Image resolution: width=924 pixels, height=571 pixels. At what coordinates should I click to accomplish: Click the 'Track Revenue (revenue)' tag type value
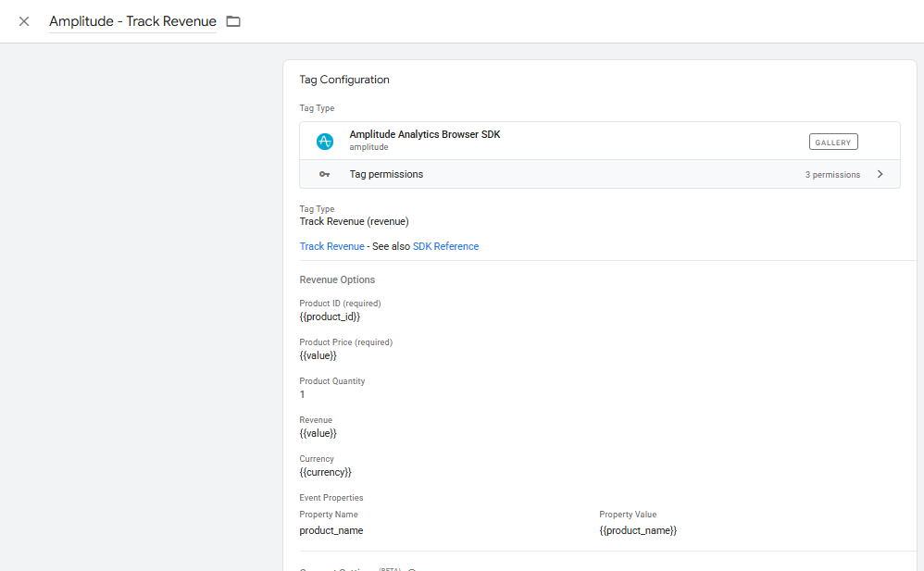point(354,221)
